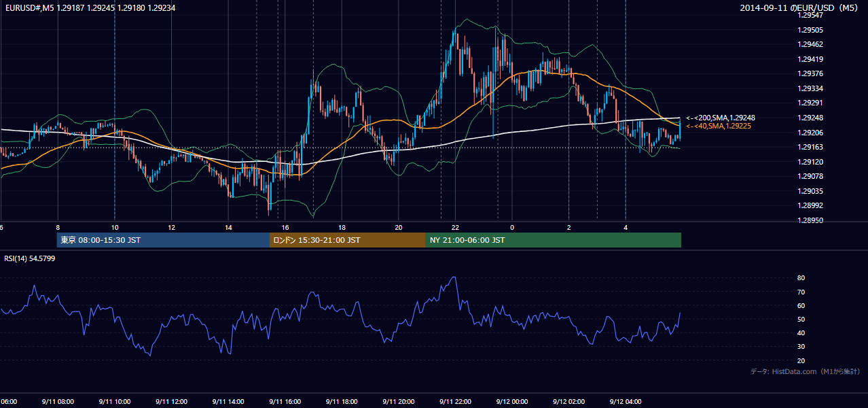Viewport: 868px width, 408px height.
Task: Click the 9/11 14:00 date label
Action: [228, 401]
